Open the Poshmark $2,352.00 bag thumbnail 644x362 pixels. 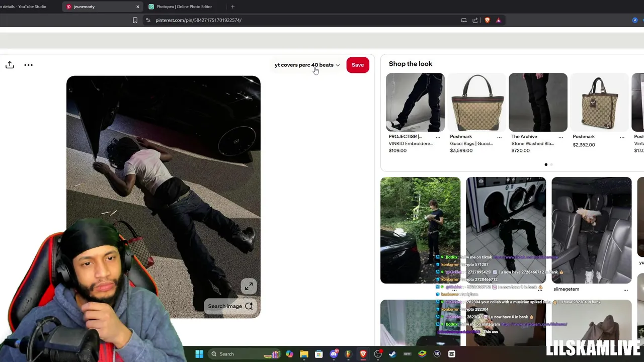599,102
